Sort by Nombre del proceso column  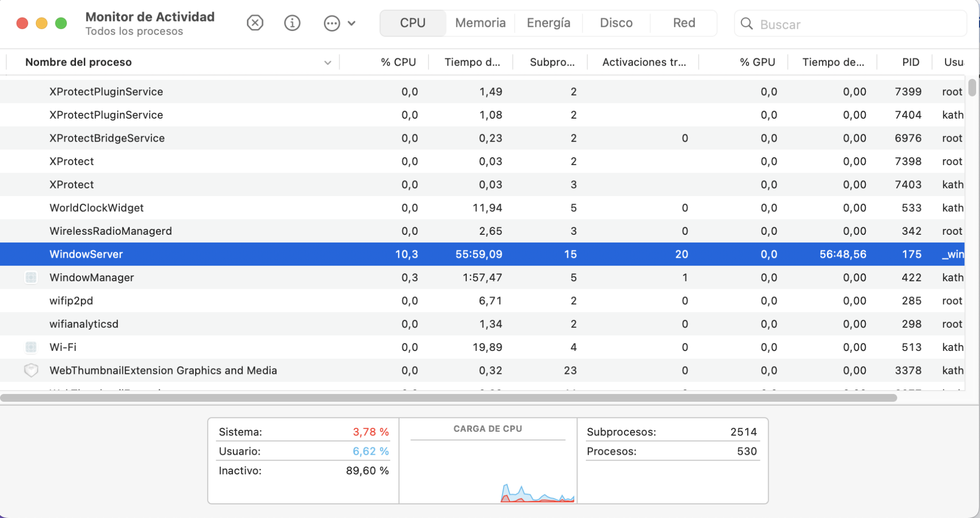pos(78,62)
